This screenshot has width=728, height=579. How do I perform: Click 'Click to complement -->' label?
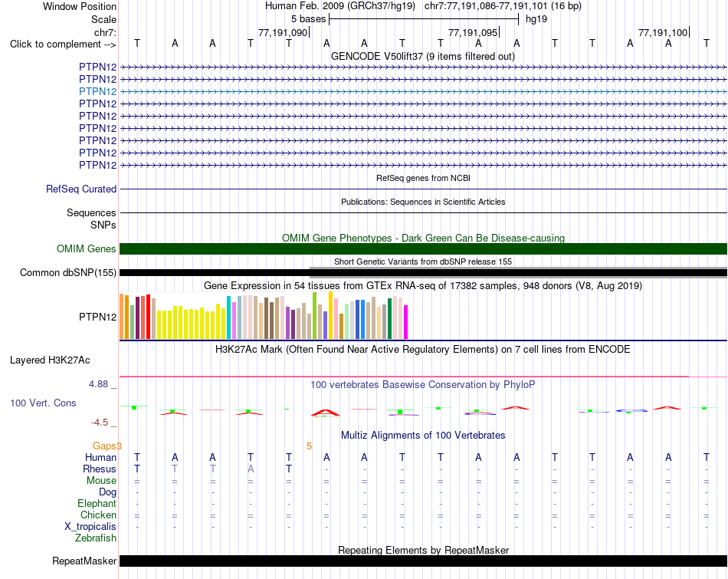point(63,44)
